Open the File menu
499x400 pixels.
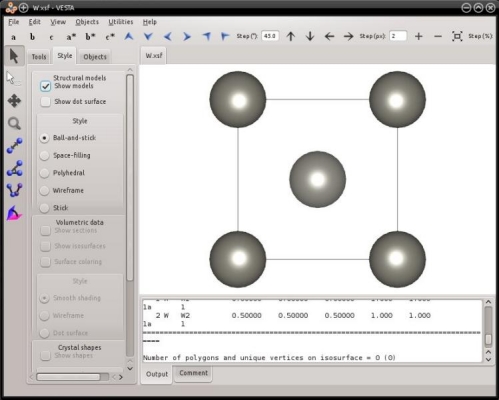14,22
